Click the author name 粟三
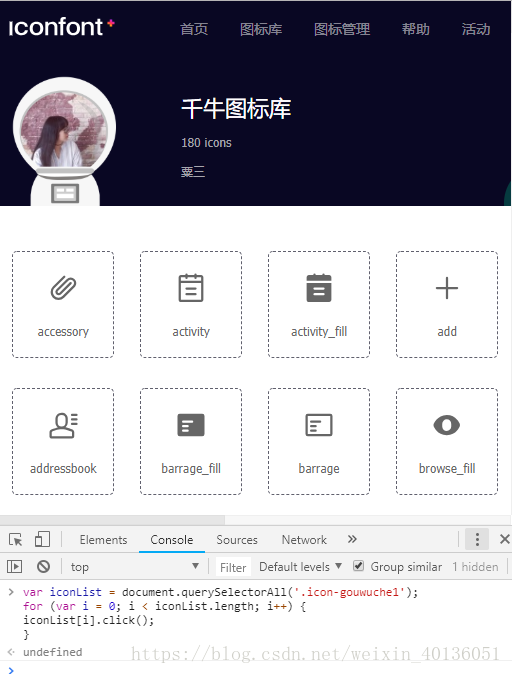 [193, 172]
